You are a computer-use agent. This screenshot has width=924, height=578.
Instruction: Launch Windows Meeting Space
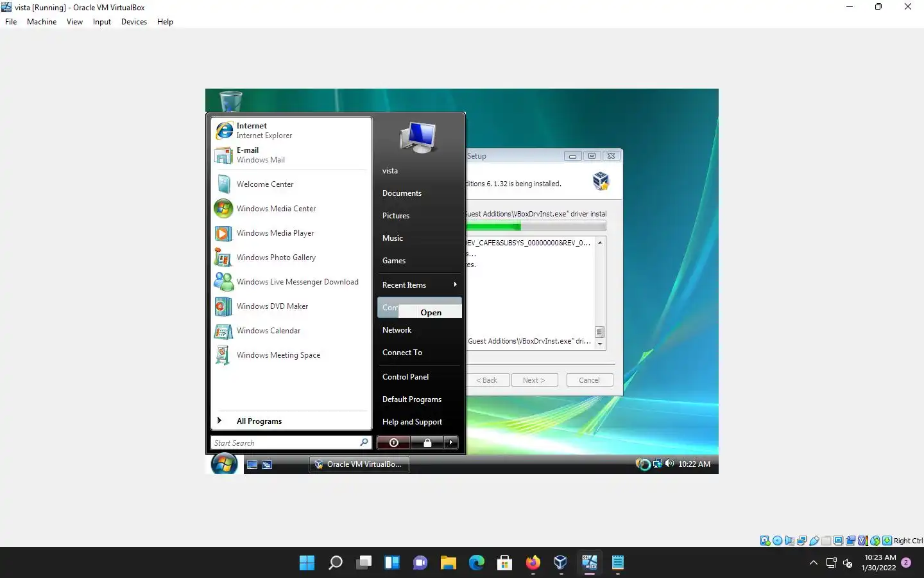(291, 355)
